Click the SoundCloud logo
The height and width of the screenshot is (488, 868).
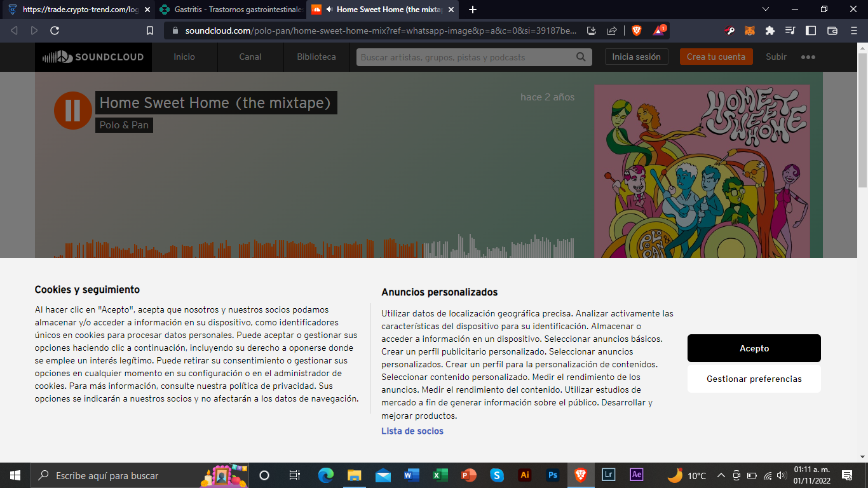click(x=93, y=57)
